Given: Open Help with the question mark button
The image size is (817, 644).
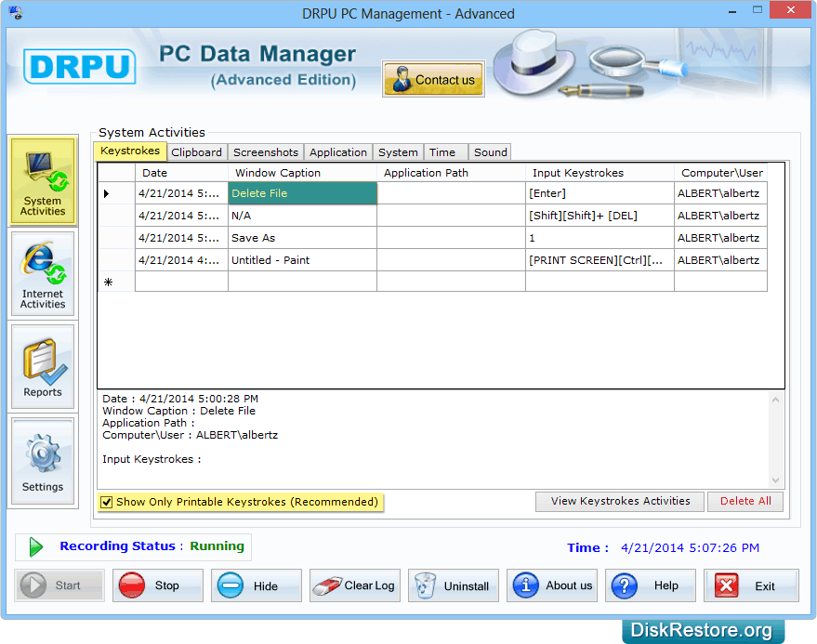Looking at the screenshot, I should tap(651, 585).
